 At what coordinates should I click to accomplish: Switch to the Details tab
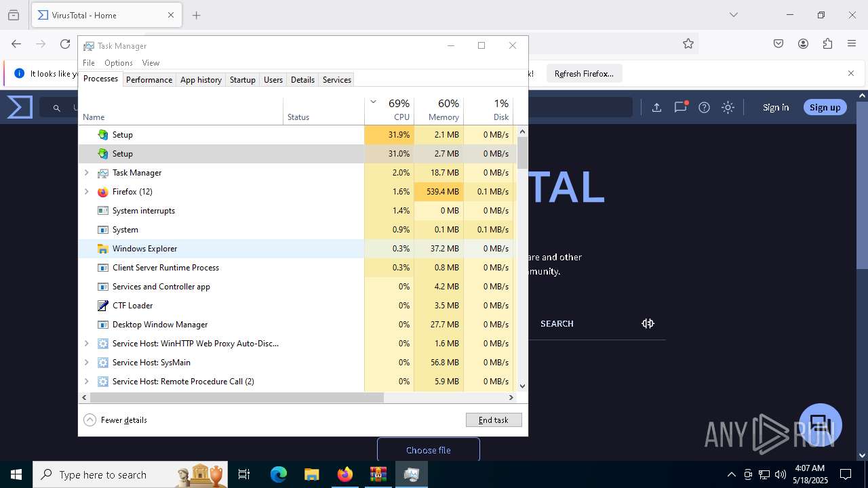tap(302, 80)
